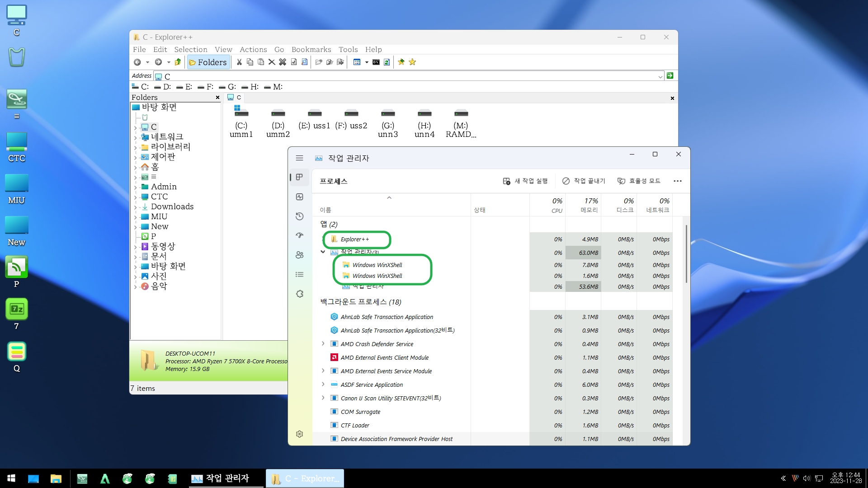Image resolution: width=868 pixels, height=488 pixels.
Task: Click the M: drive button in drives bar
Action: point(273,87)
